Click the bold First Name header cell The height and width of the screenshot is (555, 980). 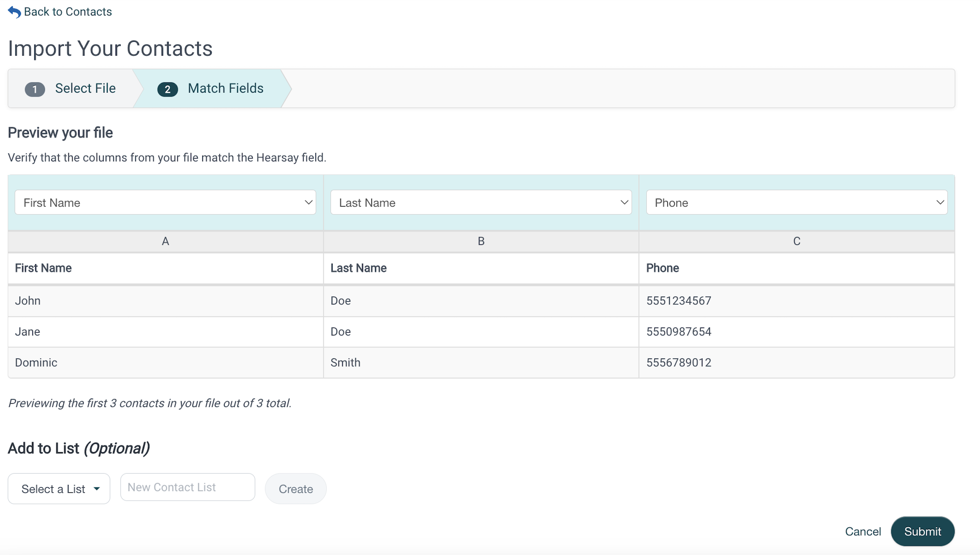[166, 268]
